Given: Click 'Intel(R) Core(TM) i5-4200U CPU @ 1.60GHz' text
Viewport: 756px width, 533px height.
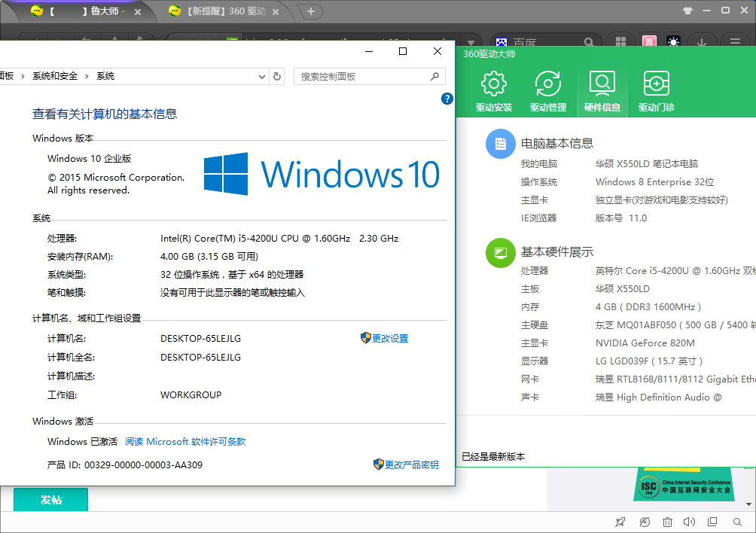Looking at the screenshot, I should pyautogui.click(x=255, y=239).
